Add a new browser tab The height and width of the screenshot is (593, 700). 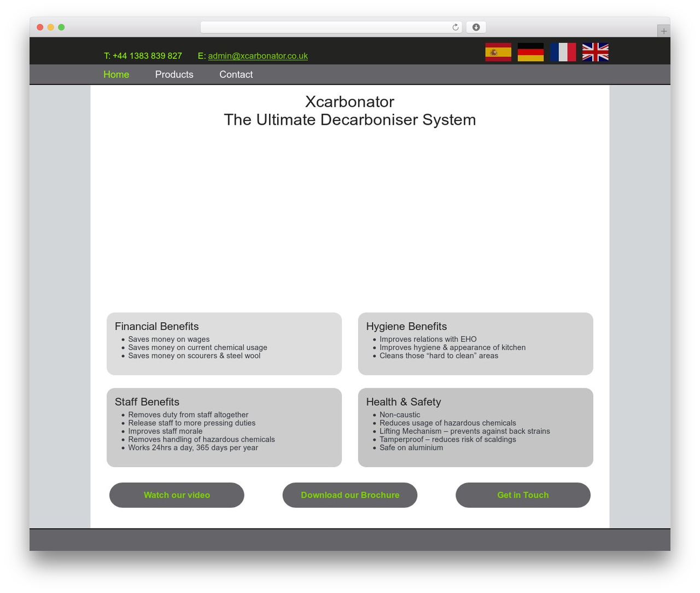coord(663,31)
